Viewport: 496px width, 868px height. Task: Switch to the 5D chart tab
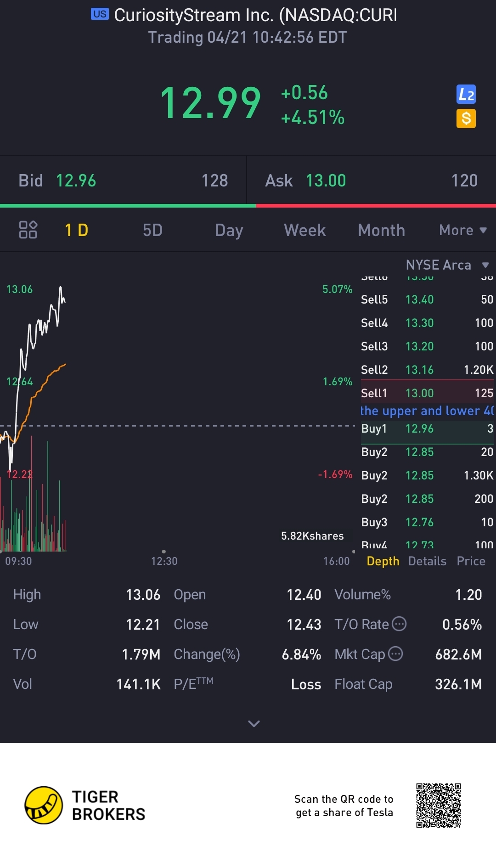click(x=152, y=230)
